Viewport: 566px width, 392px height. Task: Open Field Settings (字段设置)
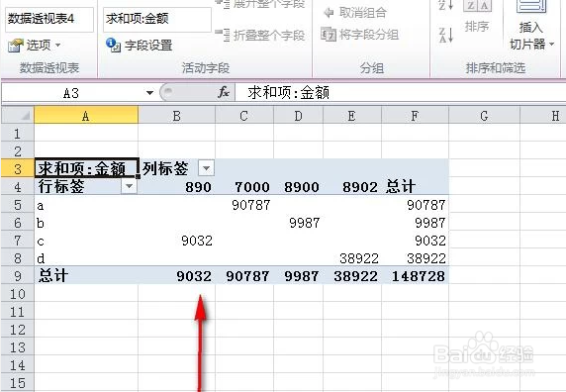pos(140,46)
